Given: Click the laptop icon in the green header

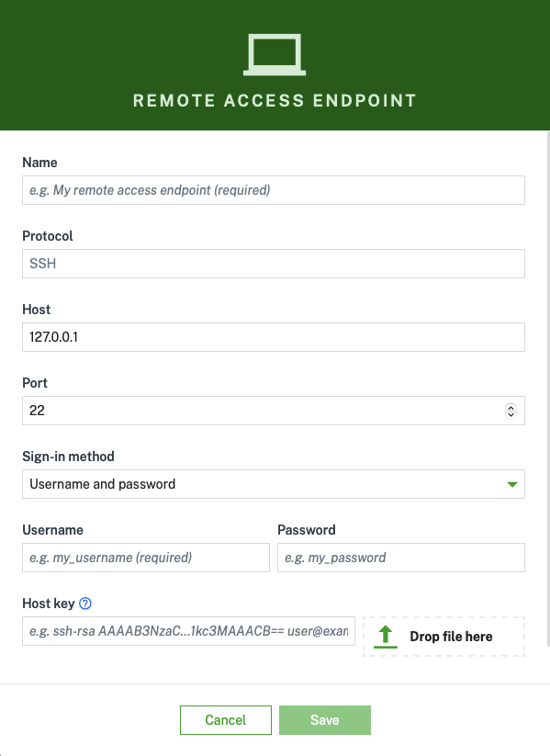Looking at the screenshot, I should (x=275, y=52).
